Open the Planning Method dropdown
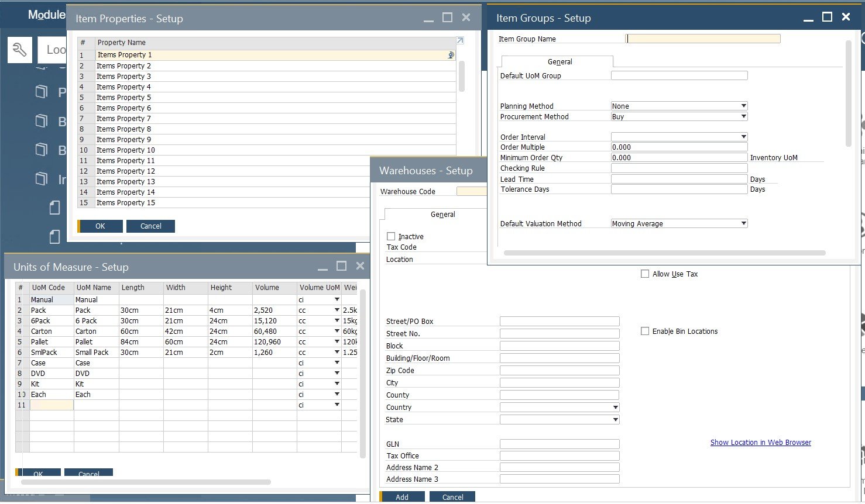Screen dimensions: 865x504 (x=743, y=106)
